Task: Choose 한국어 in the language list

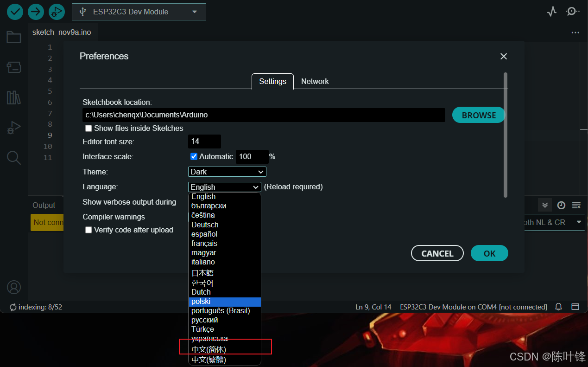Action: 225,283
